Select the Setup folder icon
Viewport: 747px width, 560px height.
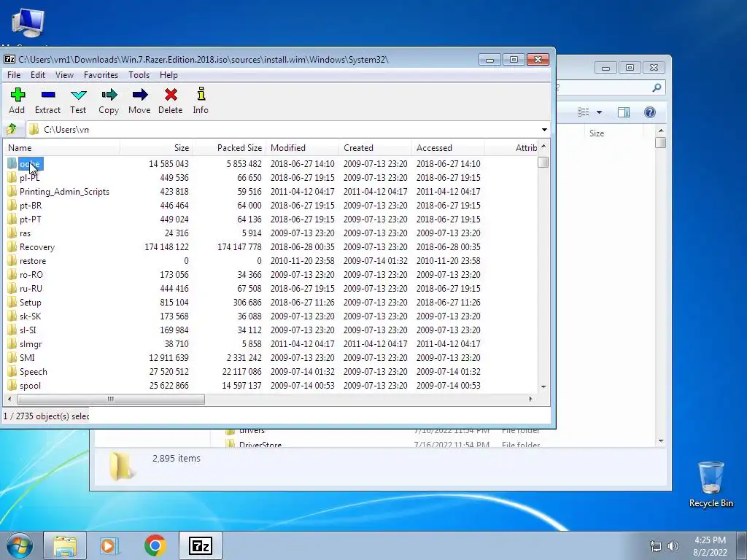click(12, 303)
